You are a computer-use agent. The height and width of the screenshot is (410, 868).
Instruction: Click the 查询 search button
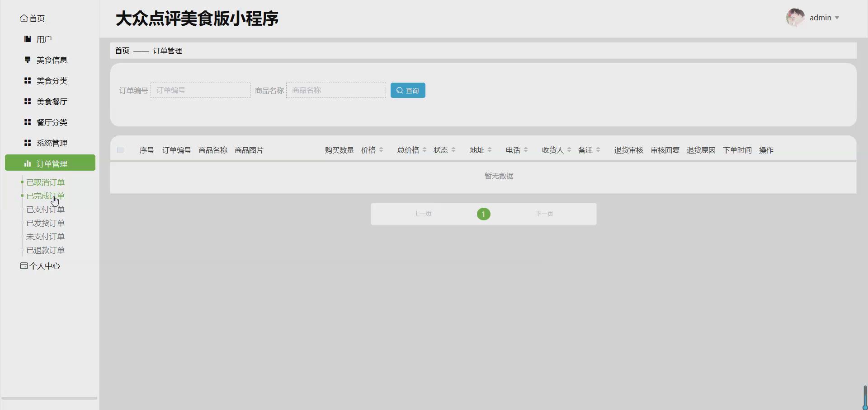pyautogui.click(x=407, y=90)
